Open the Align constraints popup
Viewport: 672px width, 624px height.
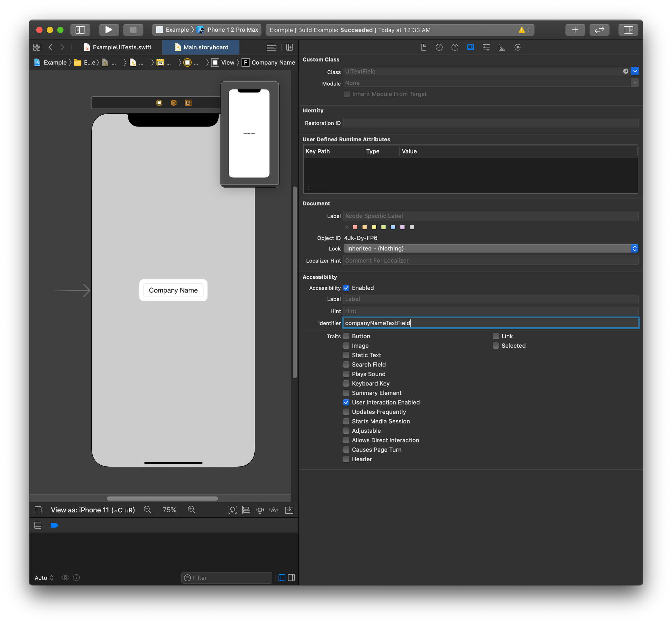(x=246, y=510)
